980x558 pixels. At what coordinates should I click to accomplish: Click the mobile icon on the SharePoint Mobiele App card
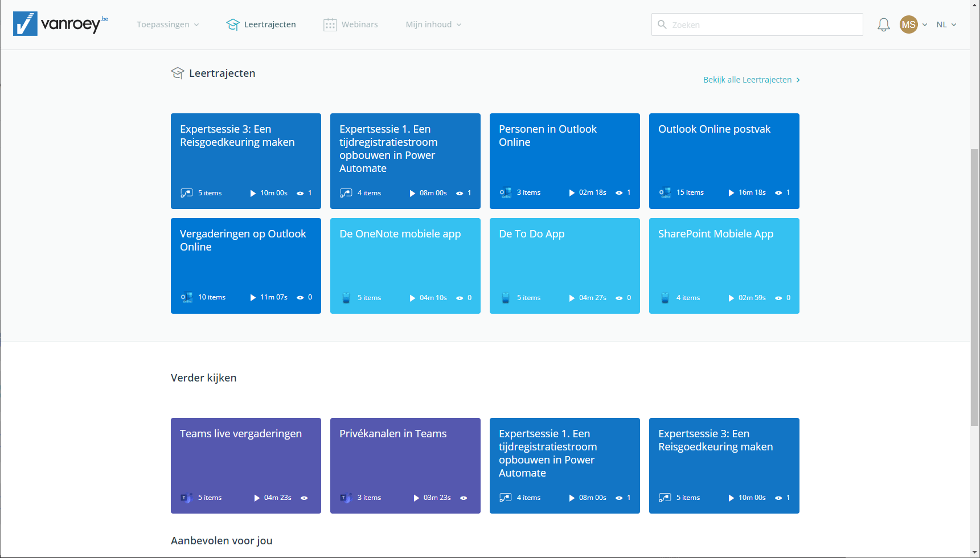click(665, 298)
